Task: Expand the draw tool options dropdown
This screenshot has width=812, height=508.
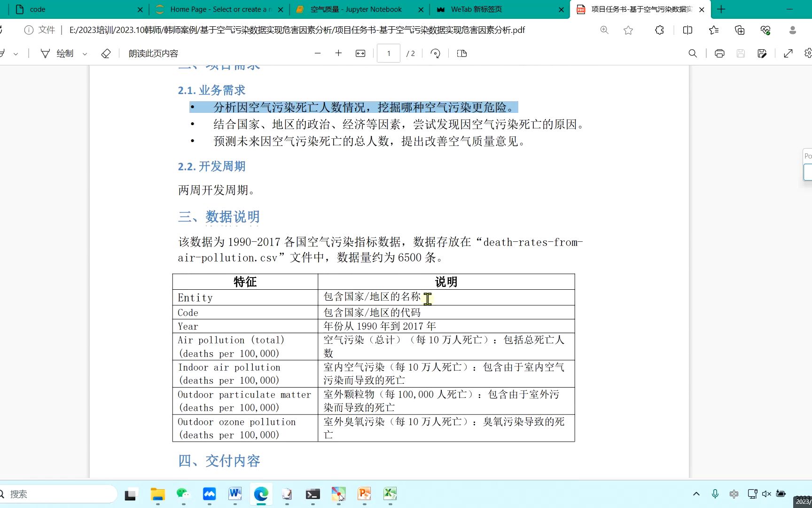Action: click(x=85, y=54)
